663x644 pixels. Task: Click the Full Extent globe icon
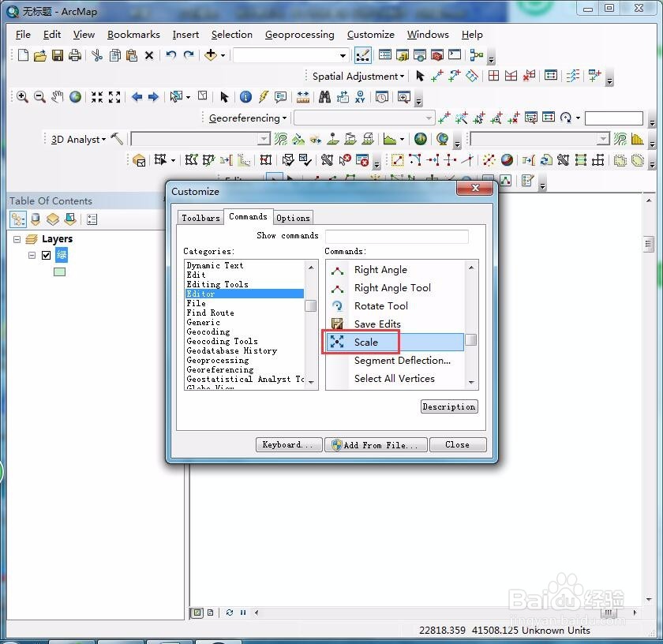point(75,97)
